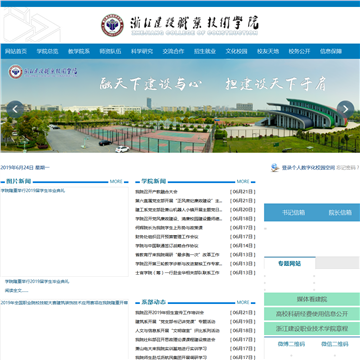This screenshot has height=360, width=360.
Task: Open the 信息保障 menu item
Action: click(x=331, y=51)
